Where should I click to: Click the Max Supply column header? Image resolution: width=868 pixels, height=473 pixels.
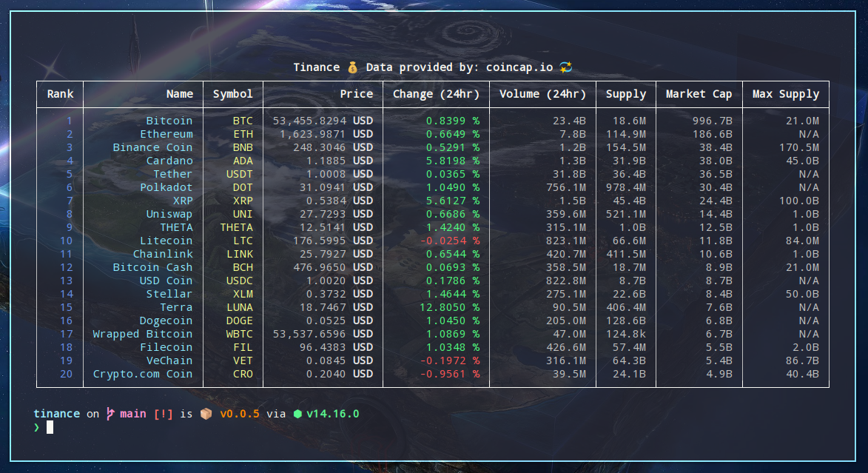[786, 94]
